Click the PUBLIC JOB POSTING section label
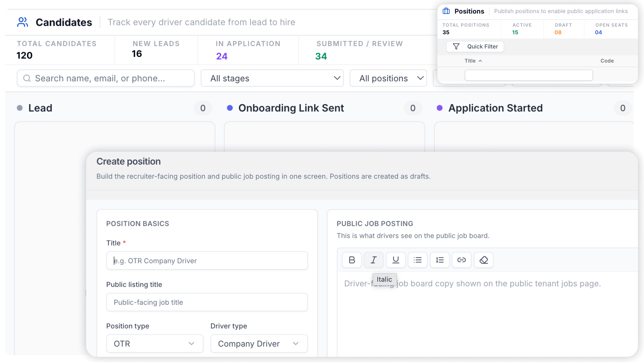This screenshot has width=644, height=362. (375, 224)
